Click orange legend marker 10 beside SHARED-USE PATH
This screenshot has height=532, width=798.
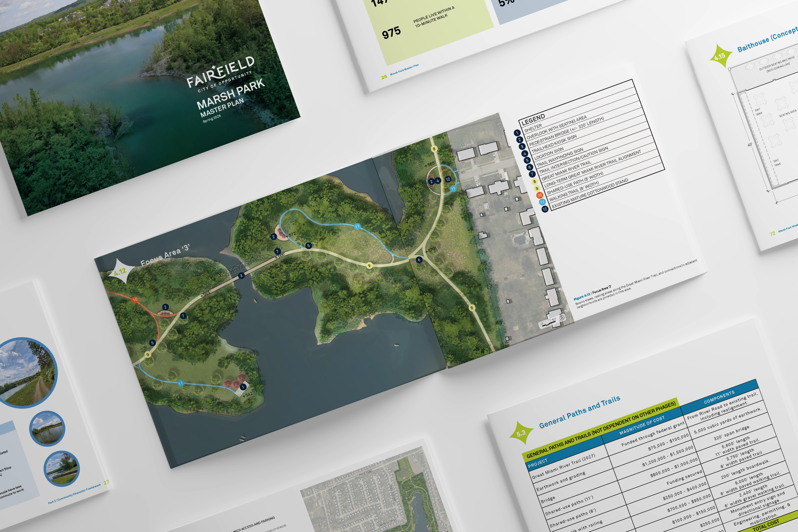click(539, 195)
